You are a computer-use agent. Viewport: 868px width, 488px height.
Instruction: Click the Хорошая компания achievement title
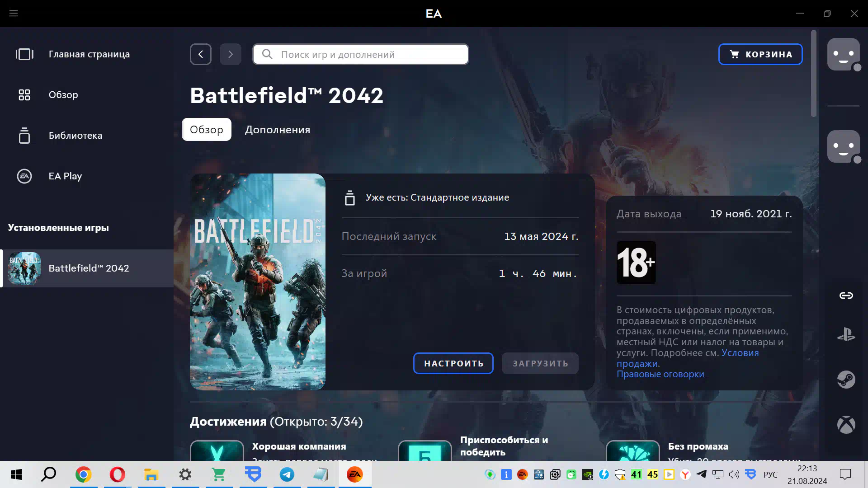299,446
